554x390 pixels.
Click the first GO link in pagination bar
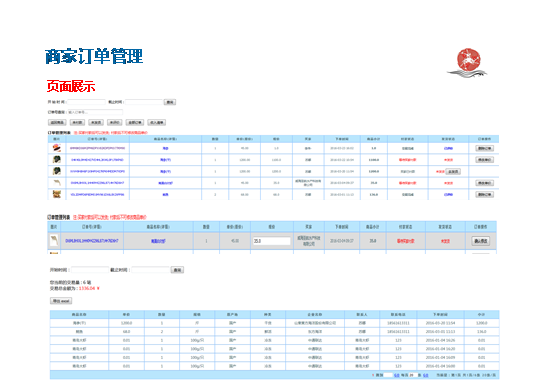(397, 375)
